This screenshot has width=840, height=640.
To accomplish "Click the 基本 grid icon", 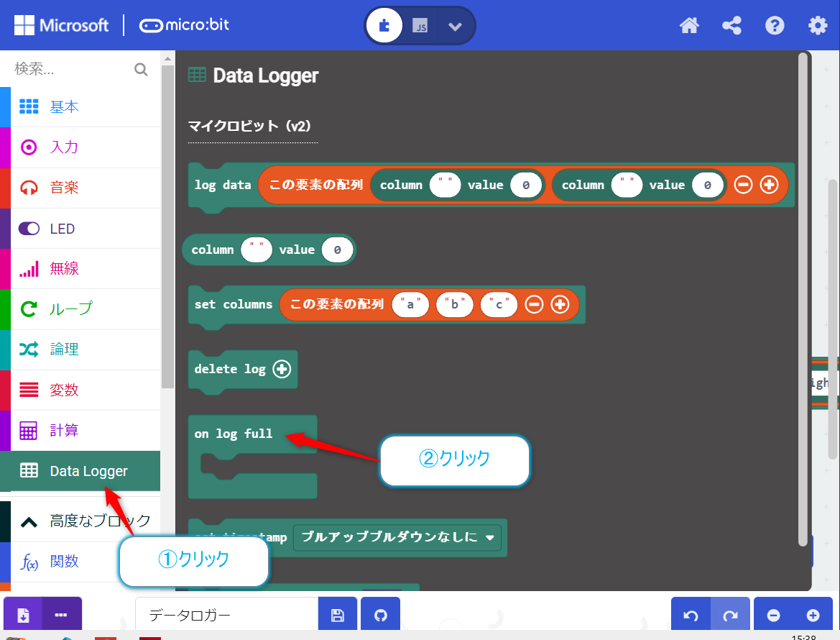I will [29, 106].
